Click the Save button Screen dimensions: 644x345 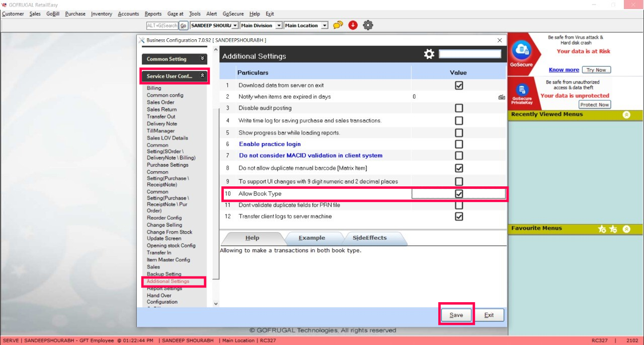pos(456,315)
